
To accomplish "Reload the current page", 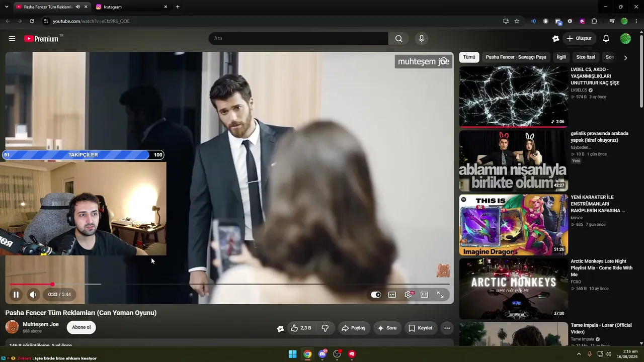I will tap(32, 21).
